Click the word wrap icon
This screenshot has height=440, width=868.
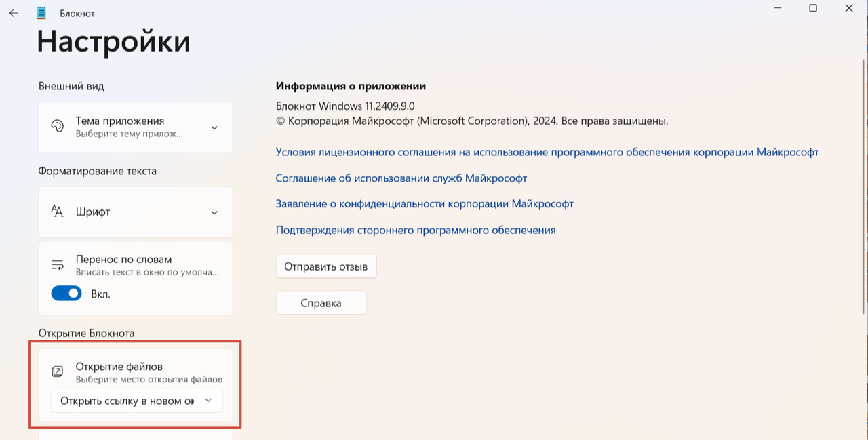coord(58,265)
